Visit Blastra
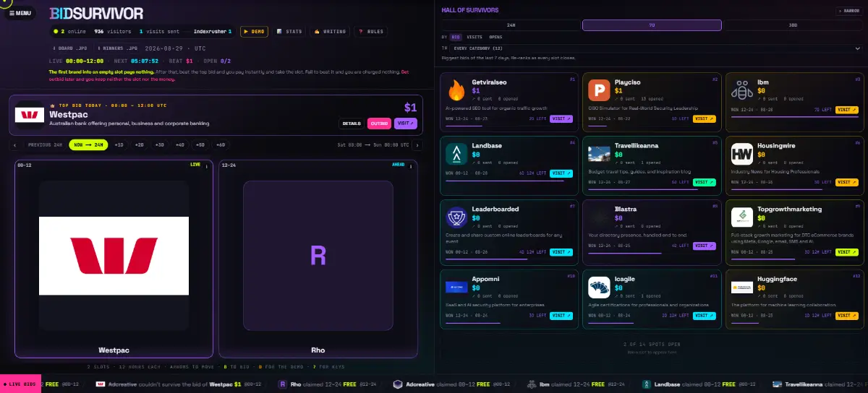 point(704,246)
